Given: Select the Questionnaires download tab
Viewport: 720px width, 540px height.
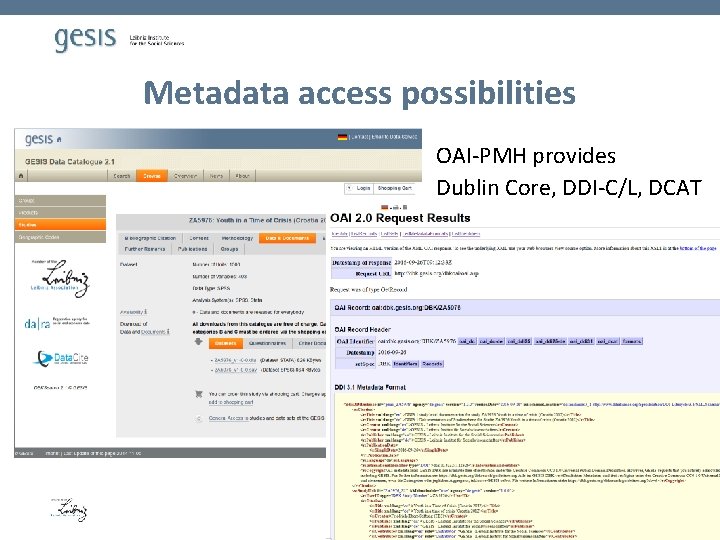Looking at the screenshot, I should [x=267, y=343].
